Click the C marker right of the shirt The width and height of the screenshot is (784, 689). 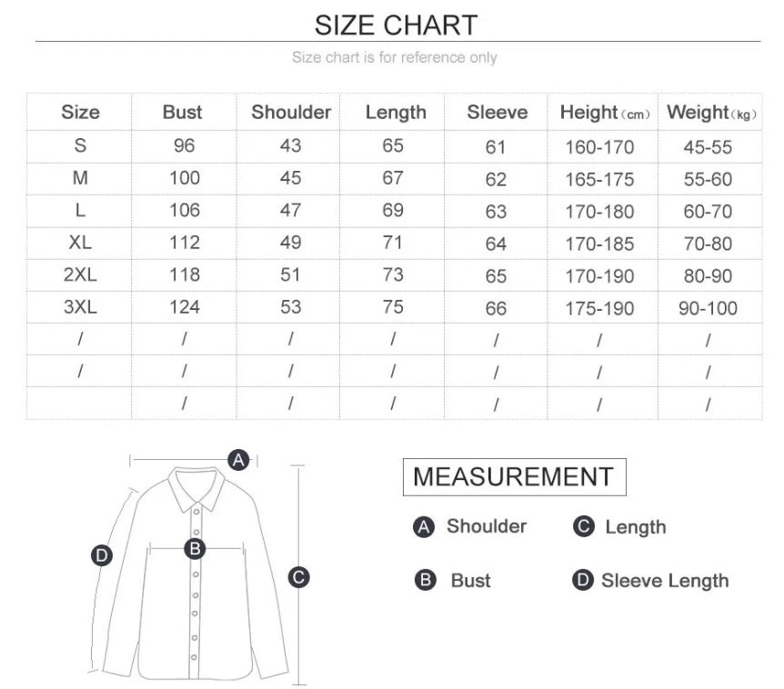tap(299, 576)
